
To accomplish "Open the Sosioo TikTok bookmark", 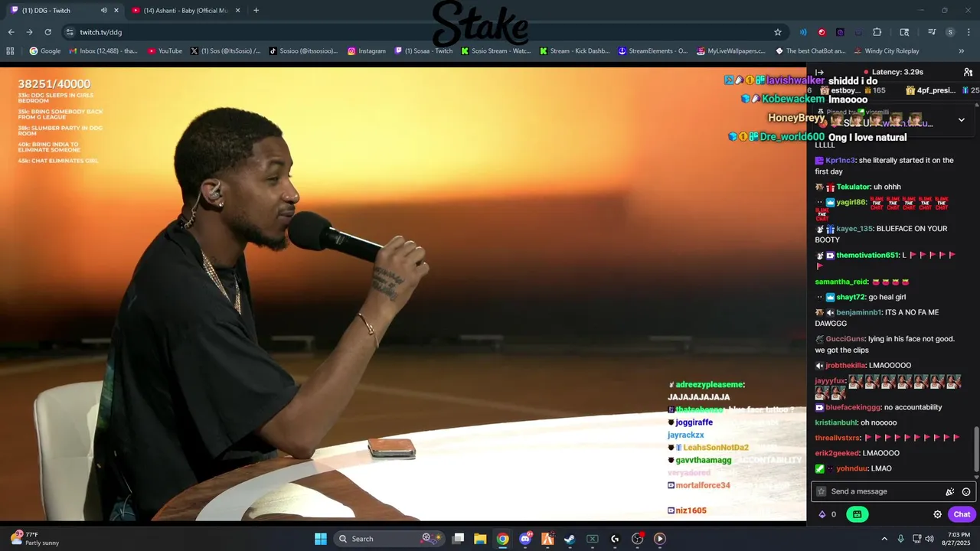I will pos(304,51).
